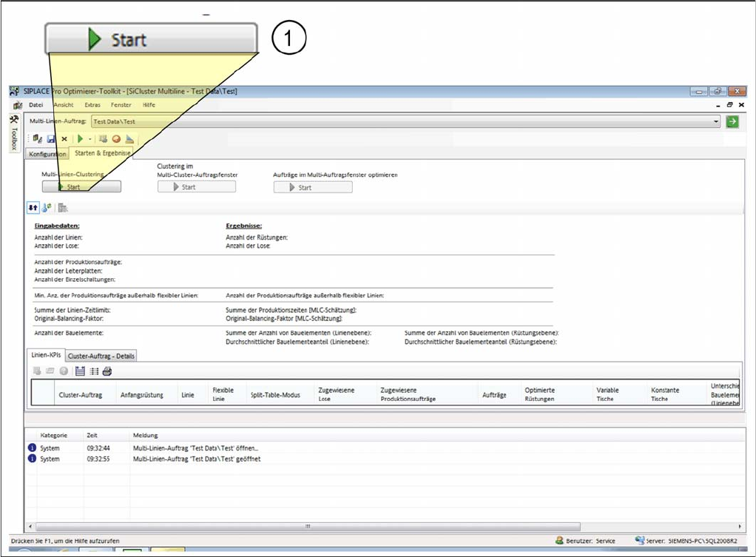The height and width of the screenshot is (557, 756).
Task: Click Start under Multi-Cluster-Auftragsfenster clustering
Action: pos(197,187)
